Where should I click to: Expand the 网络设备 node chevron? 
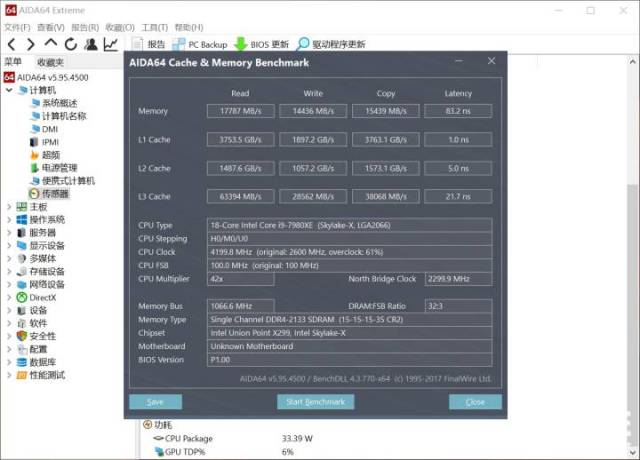point(9,284)
